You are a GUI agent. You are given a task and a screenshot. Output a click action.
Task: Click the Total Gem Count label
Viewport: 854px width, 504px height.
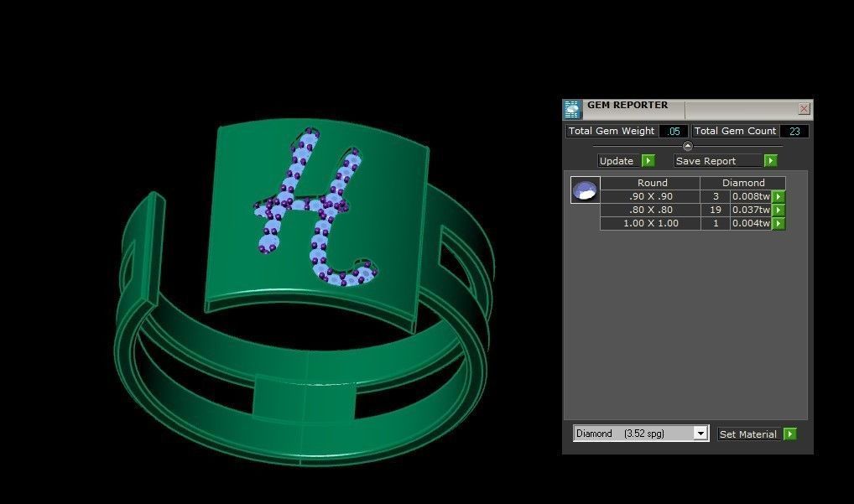(x=735, y=131)
